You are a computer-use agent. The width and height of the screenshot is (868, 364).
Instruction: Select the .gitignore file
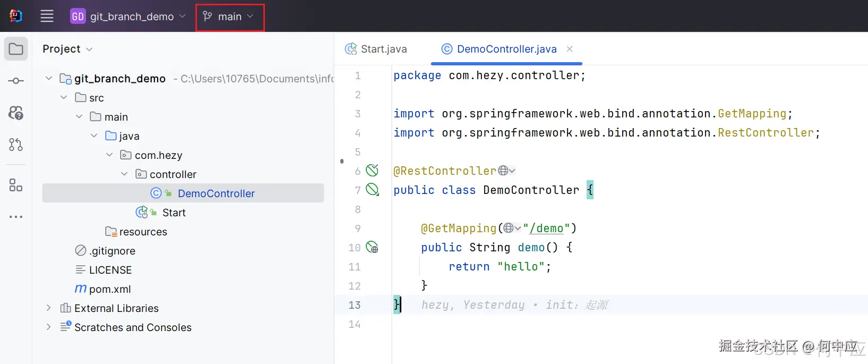112,251
